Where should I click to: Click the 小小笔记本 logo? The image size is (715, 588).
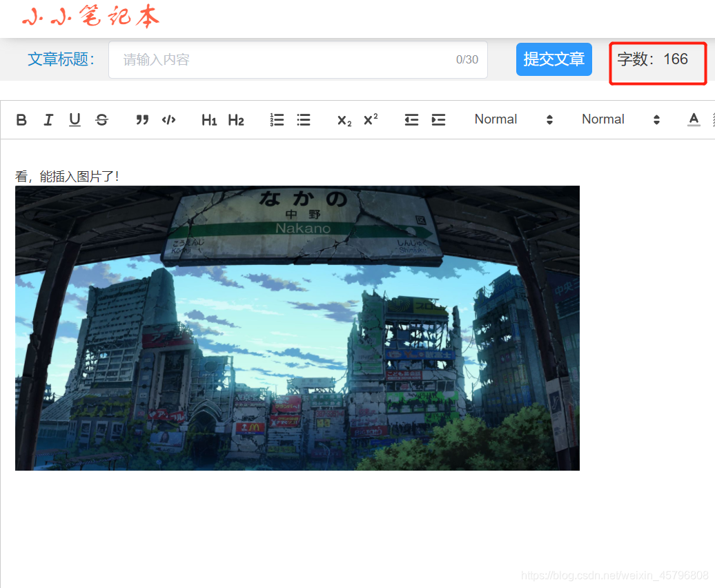(x=90, y=17)
